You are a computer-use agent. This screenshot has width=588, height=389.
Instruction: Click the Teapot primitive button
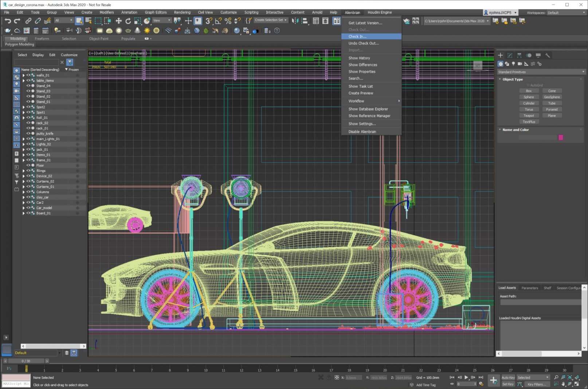pyautogui.click(x=529, y=116)
